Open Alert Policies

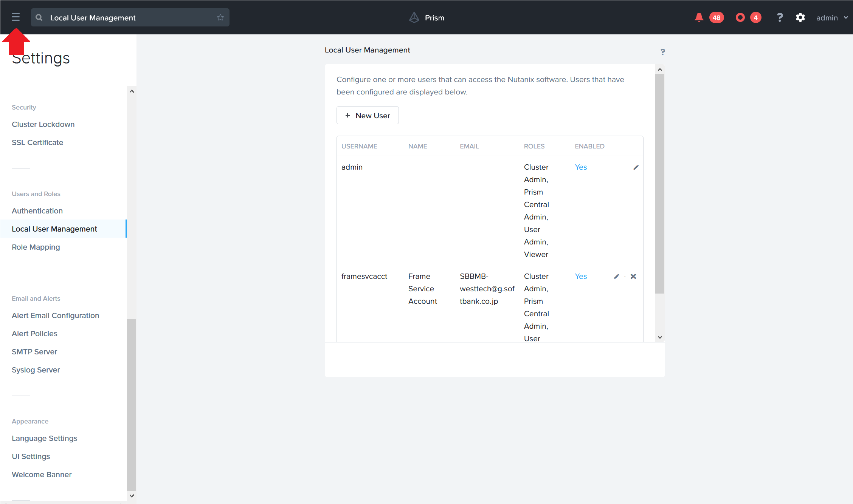click(x=34, y=334)
